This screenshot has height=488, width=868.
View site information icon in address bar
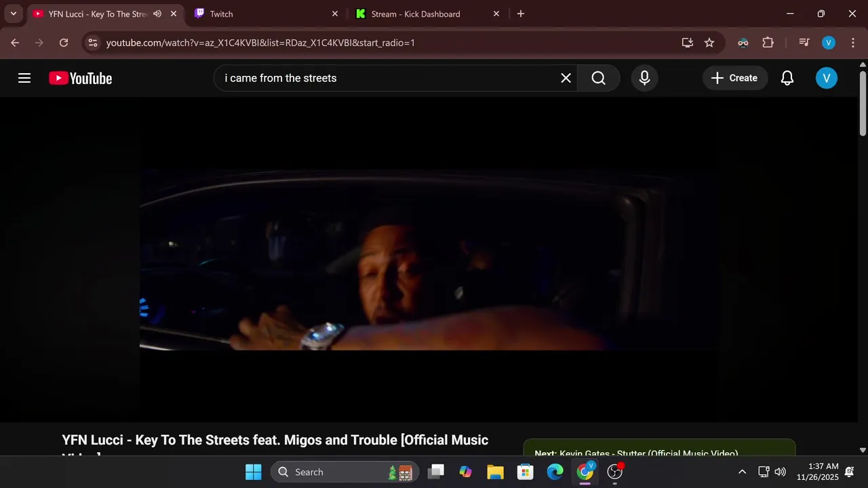click(x=93, y=43)
